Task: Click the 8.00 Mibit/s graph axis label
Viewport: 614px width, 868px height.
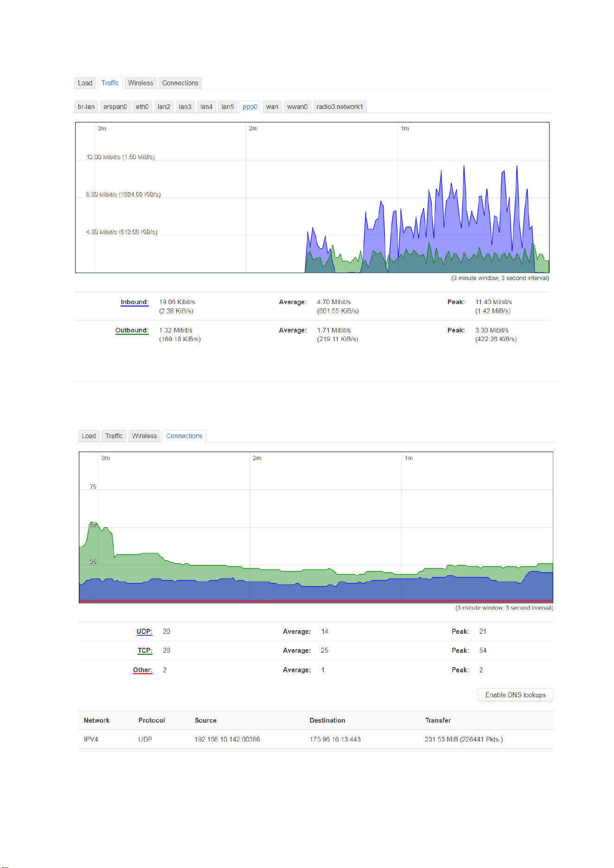Action: pyautogui.click(x=123, y=194)
